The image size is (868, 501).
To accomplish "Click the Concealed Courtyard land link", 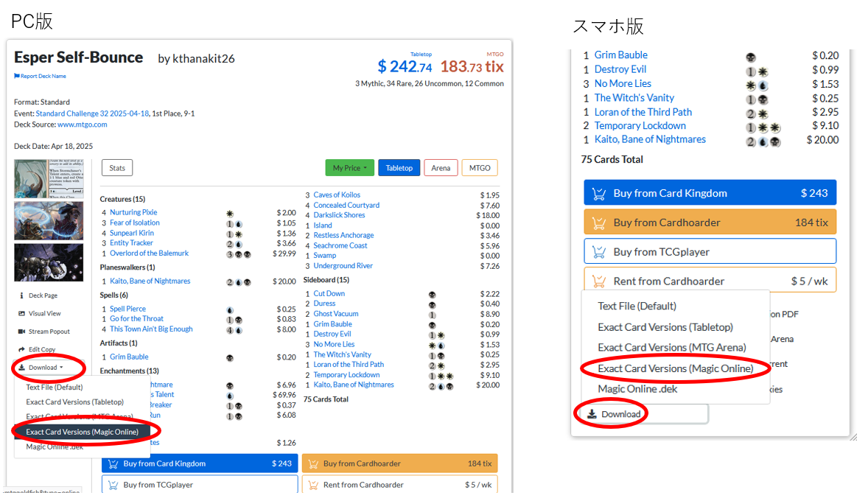I will point(346,206).
